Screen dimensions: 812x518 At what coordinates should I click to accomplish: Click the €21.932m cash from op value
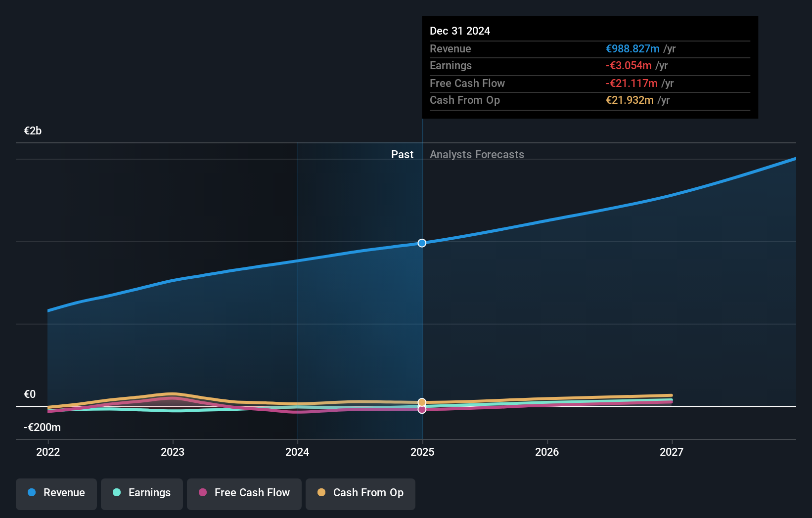630,100
